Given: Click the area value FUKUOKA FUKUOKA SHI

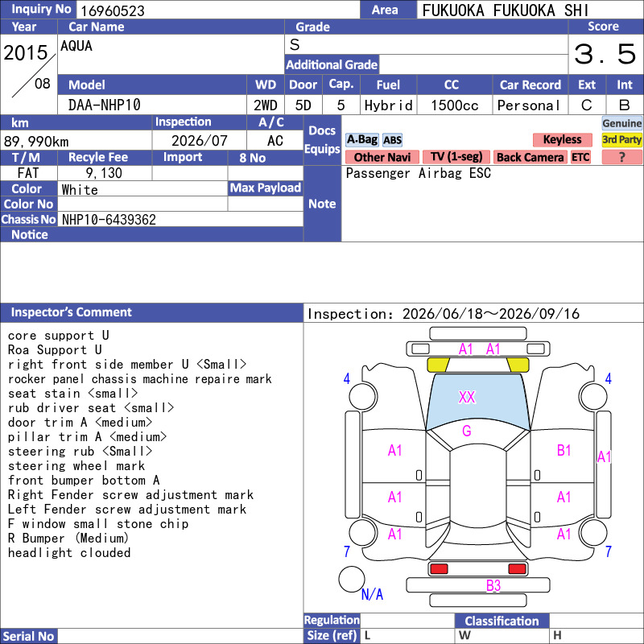Looking at the screenshot, I should pos(506,10).
